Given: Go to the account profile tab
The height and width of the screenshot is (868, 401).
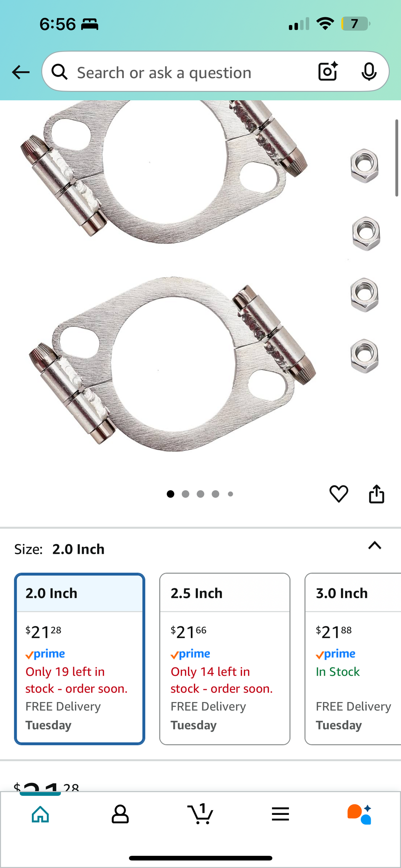Looking at the screenshot, I should point(120,814).
